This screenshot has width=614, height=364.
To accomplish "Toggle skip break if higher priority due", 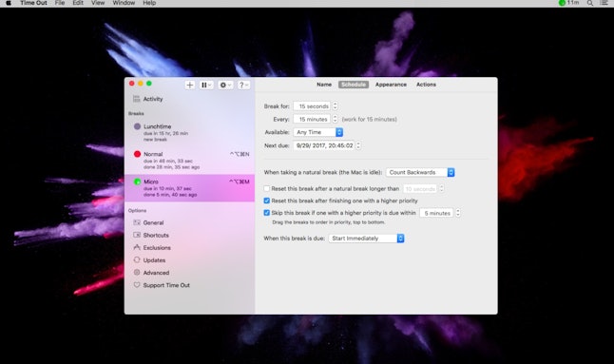I will pyautogui.click(x=267, y=213).
